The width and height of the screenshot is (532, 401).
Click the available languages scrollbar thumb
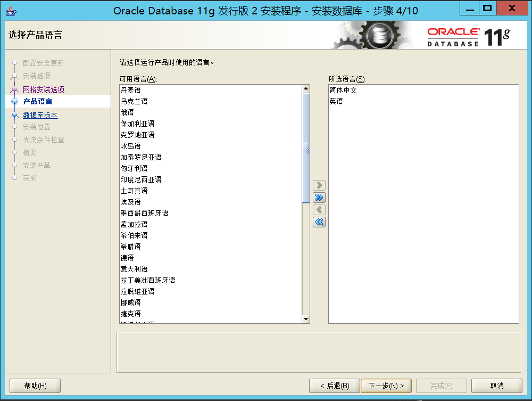click(x=306, y=148)
